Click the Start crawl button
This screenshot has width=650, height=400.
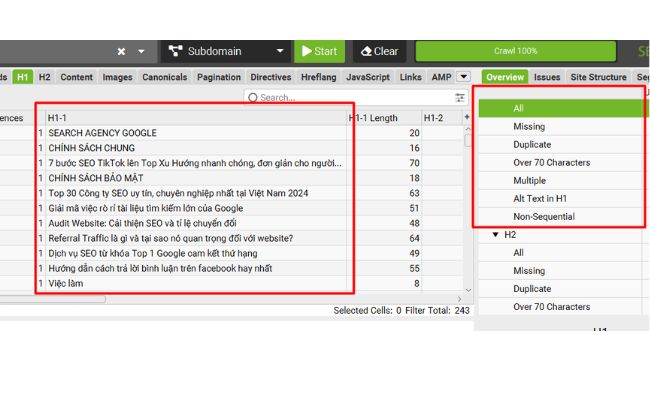[319, 51]
